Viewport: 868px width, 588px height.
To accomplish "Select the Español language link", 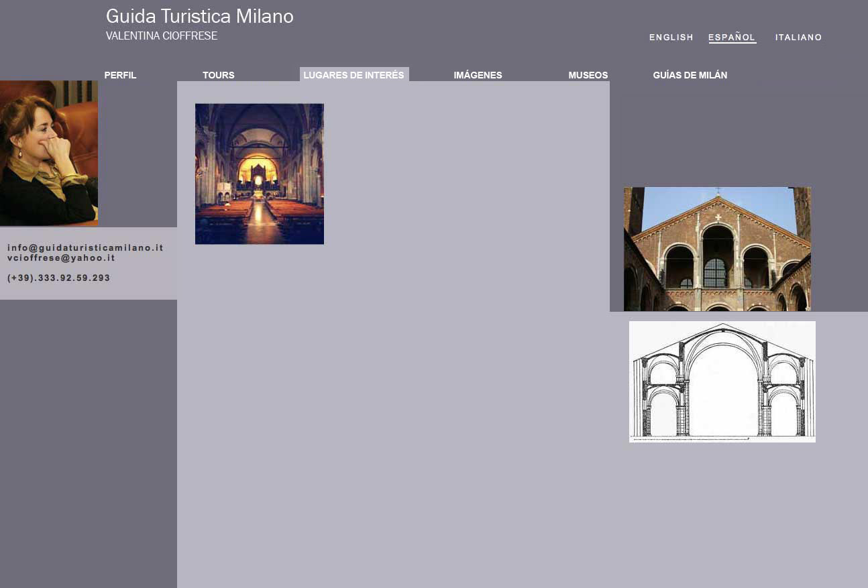I will tap(732, 38).
